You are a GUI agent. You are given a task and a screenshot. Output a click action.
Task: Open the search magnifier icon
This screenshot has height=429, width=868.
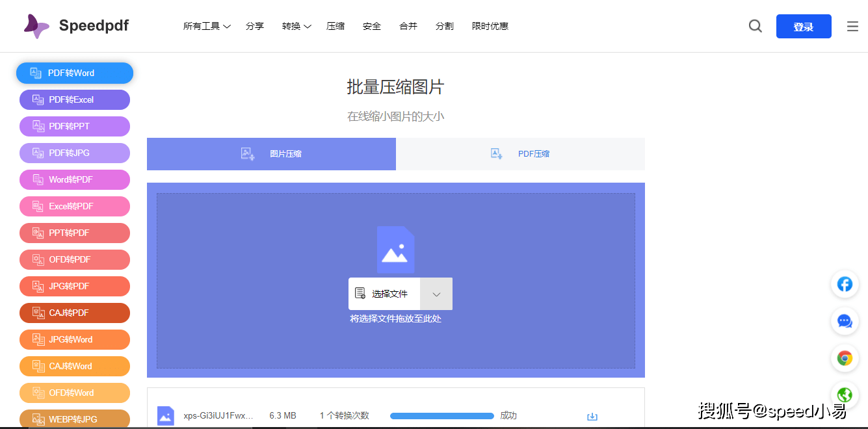point(755,26)
